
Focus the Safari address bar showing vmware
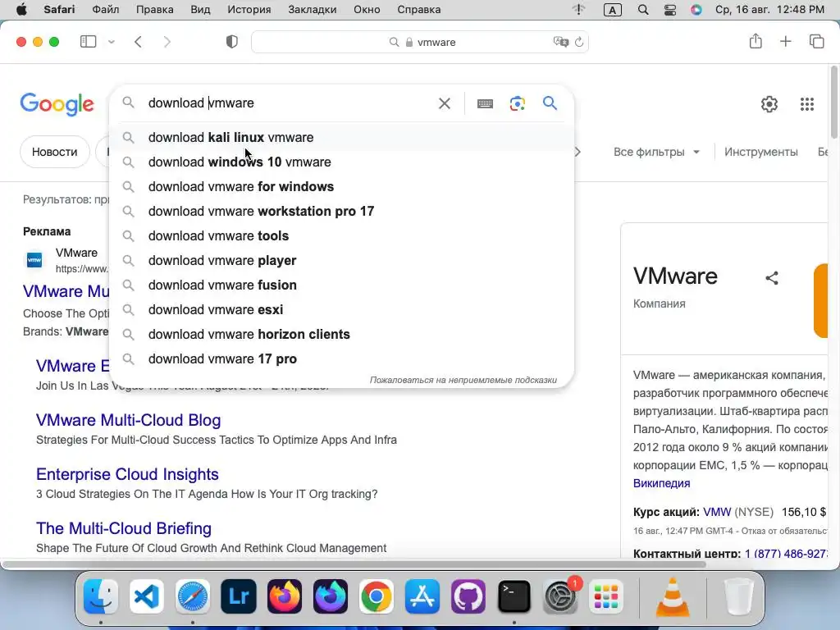(x=420, y=42)
